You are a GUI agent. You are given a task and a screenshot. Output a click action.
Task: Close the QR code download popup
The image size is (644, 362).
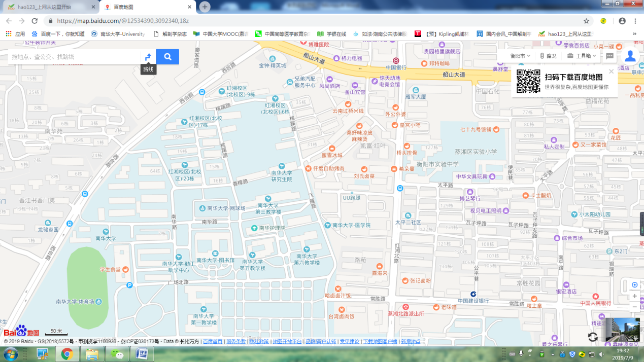[611, 71]
